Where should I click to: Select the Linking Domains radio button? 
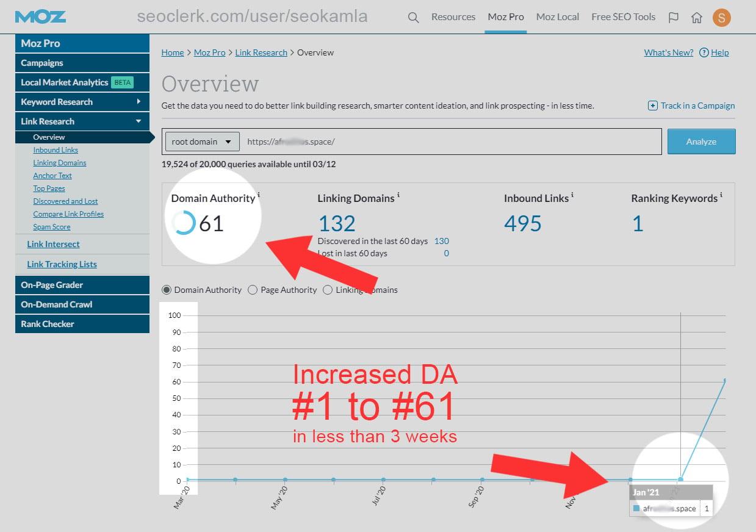(x=328, y=290)
